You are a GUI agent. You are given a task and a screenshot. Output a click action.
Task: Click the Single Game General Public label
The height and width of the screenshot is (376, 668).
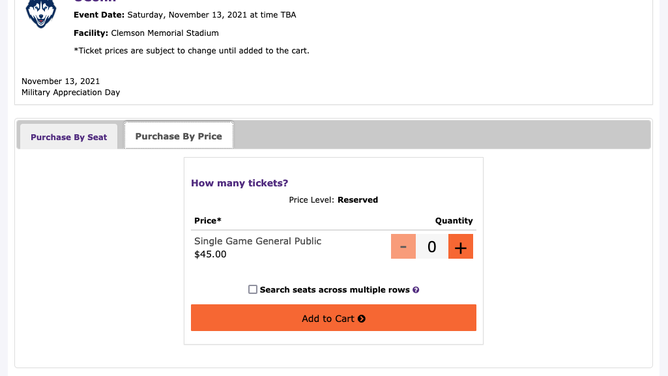[258, 241]
